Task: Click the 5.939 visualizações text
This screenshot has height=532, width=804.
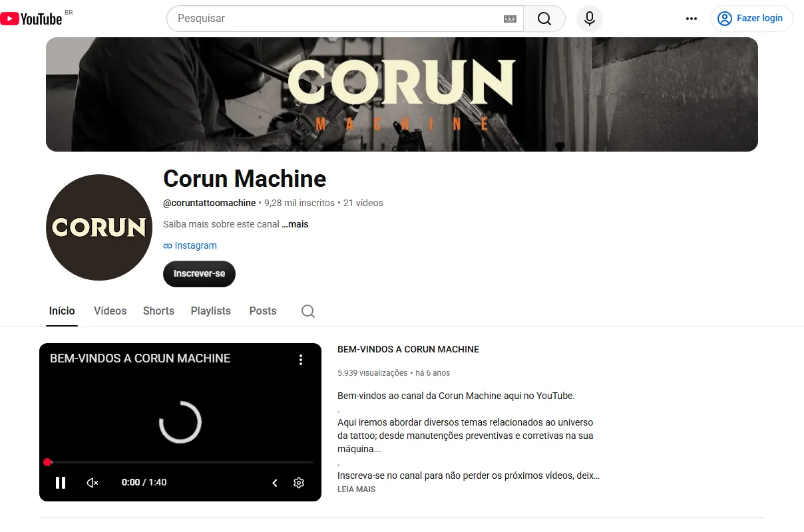Action: [372, 373]
